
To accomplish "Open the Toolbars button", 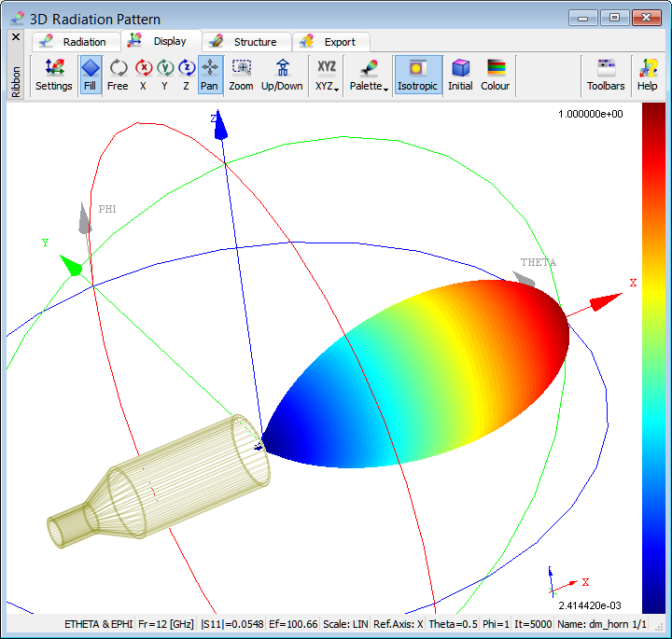I will click(606, 75).
